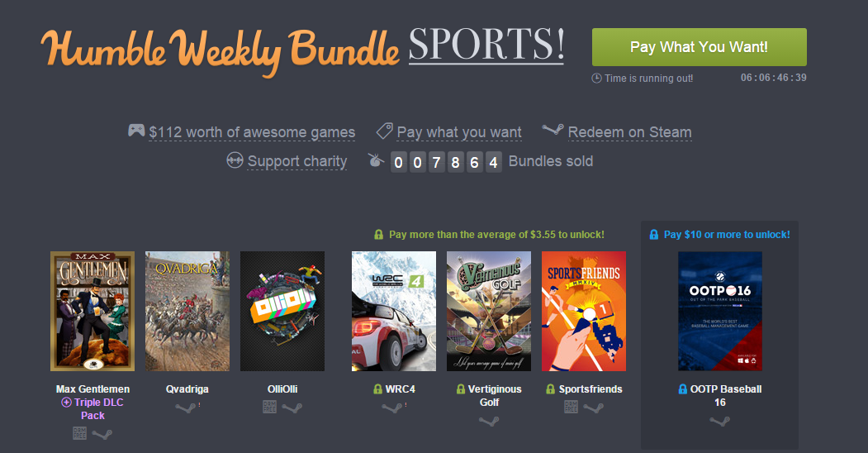Open the Sportsfriends game cover
This screenshot has width=868, height=453.
coord(583,311)
